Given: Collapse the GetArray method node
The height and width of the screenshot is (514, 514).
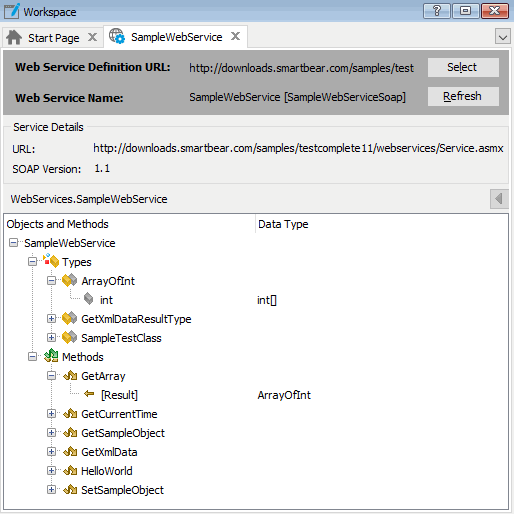Looking at the screenshot, I should 51,376.
